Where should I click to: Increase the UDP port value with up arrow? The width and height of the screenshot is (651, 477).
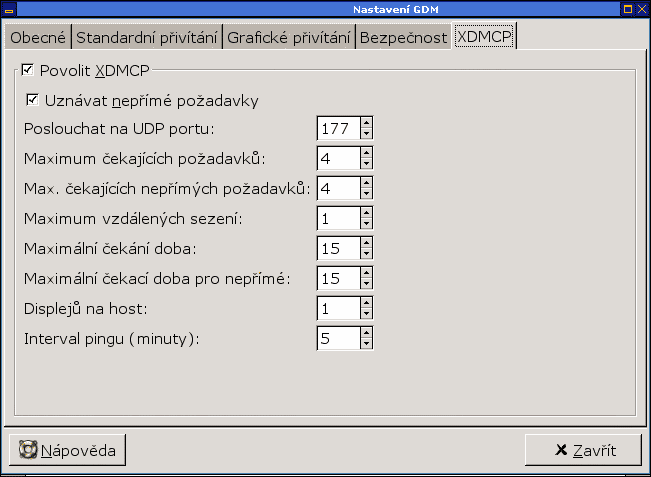pos(366,123)
